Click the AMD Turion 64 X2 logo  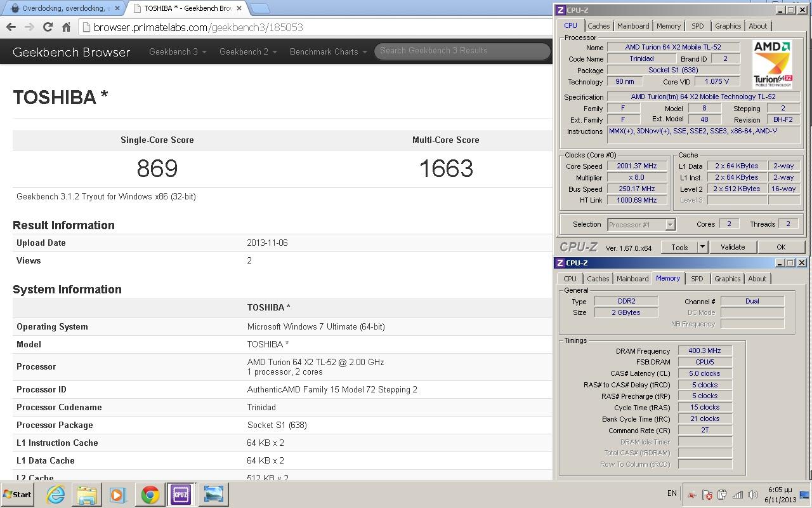(773, 64)
